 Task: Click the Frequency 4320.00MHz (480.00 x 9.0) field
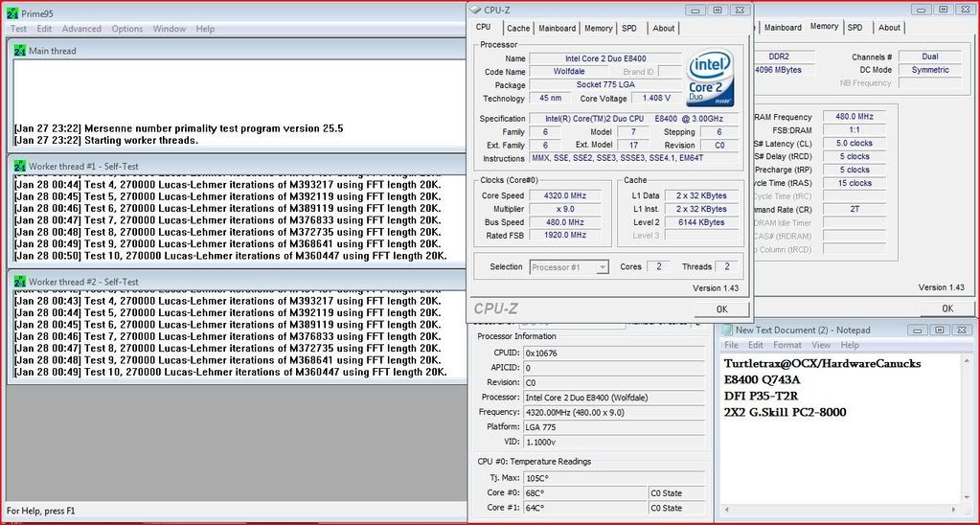tap(614, 413)
